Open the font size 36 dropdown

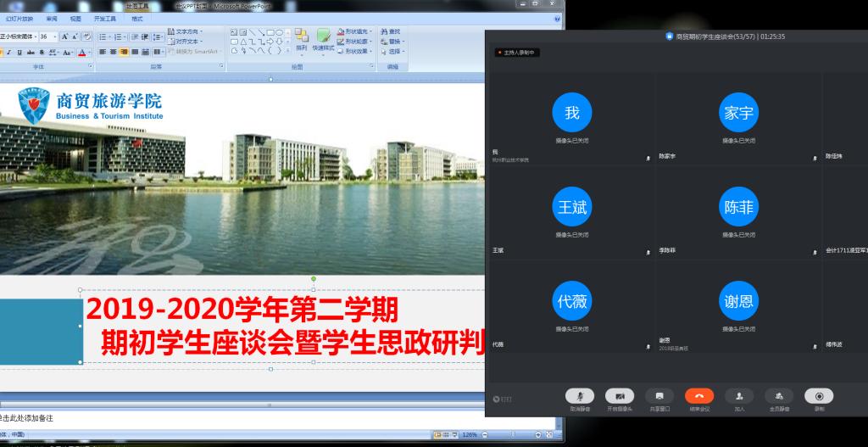pos(55,37)
